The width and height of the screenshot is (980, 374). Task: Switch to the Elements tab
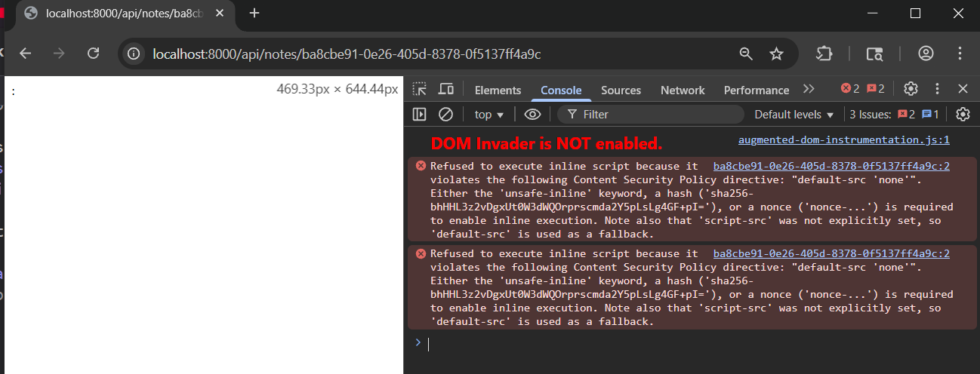pos(498,90)
